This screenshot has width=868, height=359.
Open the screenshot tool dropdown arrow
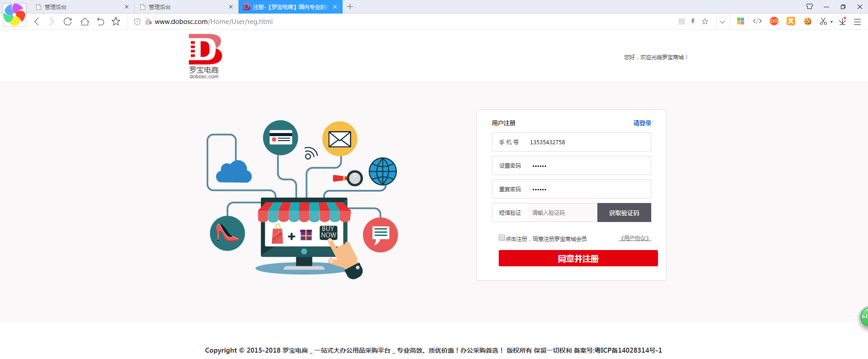831,22
